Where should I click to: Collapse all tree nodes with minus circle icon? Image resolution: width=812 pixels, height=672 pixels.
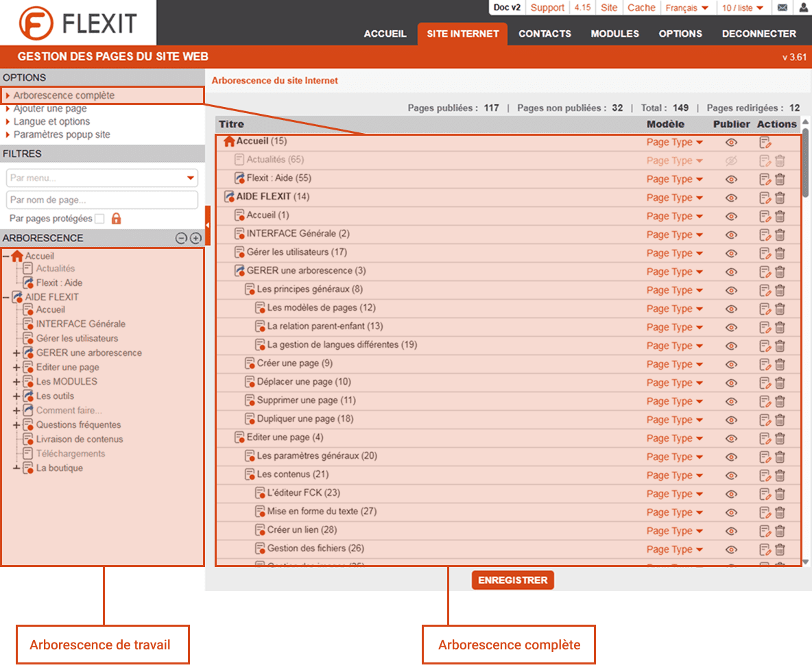tap(181, 239)
